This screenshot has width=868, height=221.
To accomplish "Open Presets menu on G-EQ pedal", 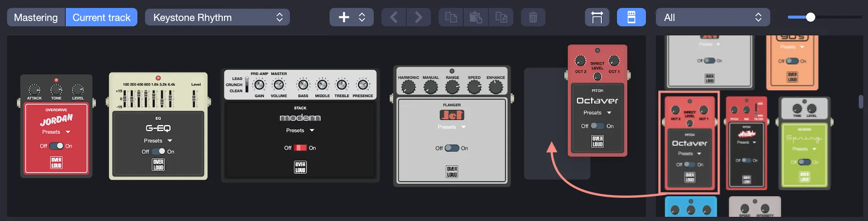I will click(x=158, y=141).
